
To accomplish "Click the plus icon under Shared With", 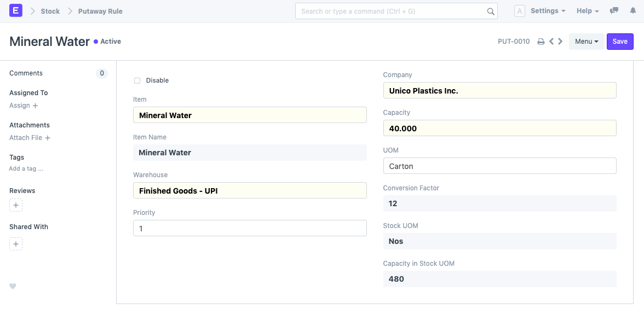I will click(16, 244).
